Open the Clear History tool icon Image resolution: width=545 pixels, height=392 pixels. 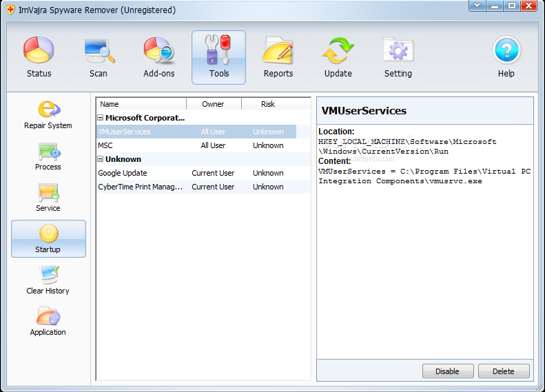(49, 275)
